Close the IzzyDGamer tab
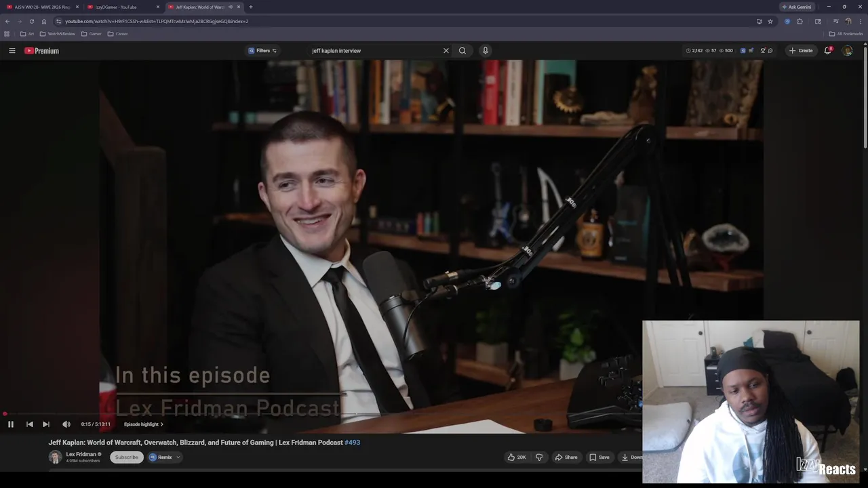The image size is (868, 488). click(158, 7)
